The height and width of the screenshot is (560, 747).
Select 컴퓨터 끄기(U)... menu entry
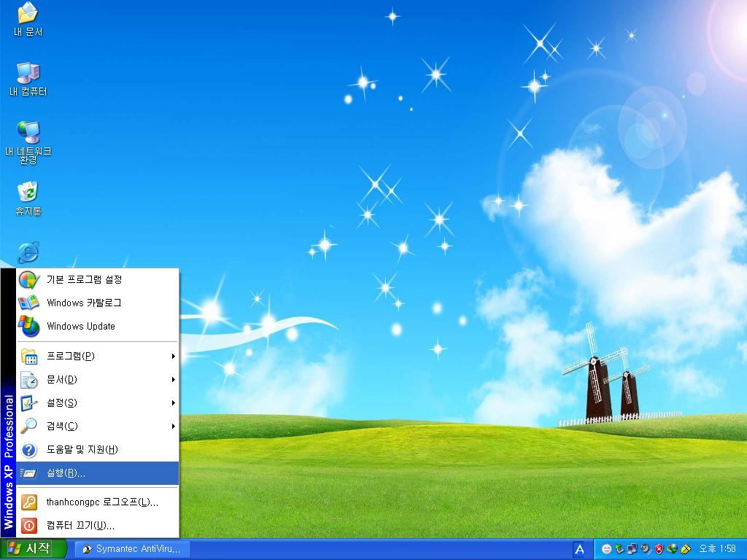[x=98, y=525]
